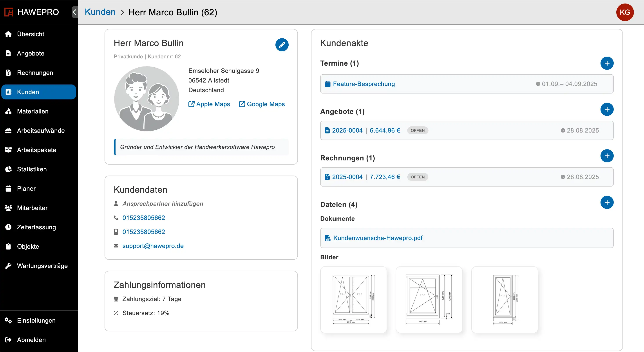Open Statistiken in the sidebar
The height and width of the screenshot is (352, 644).
click(38, 169)
